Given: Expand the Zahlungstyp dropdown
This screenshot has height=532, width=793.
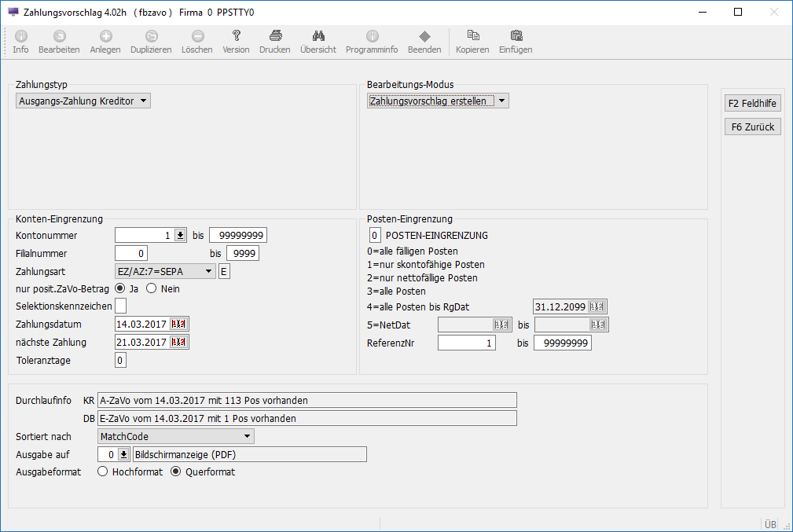Looking at the screenshot, I should 144,101.
